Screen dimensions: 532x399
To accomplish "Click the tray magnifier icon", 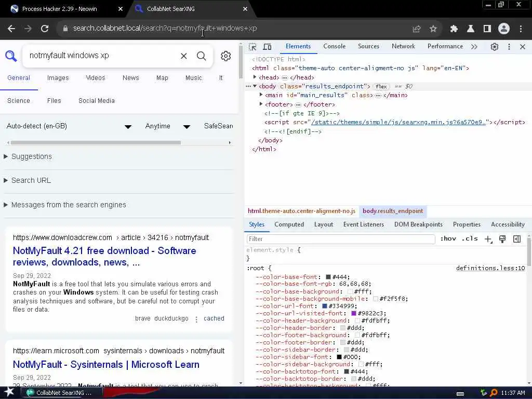I will click(x=494, y=393).
